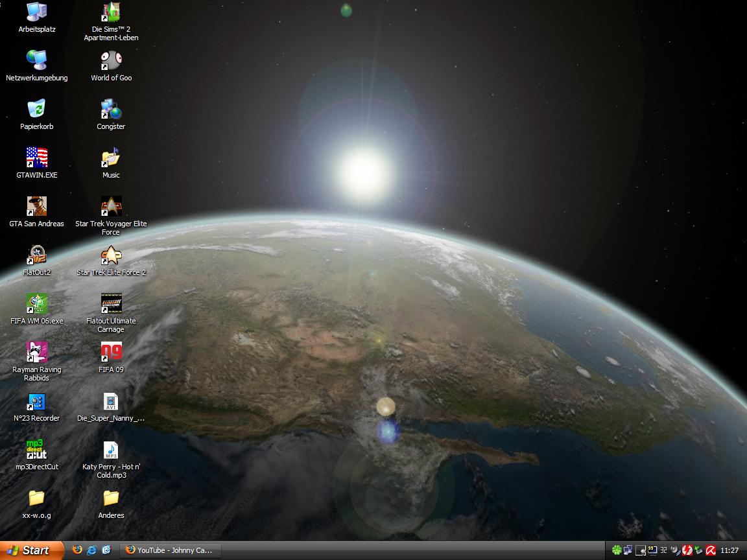Image resolution: width=747 pixels, height=560 pixels.
Task: Select Star Trek Voyager Elite Force icon
Action: [x=111, y=207]
